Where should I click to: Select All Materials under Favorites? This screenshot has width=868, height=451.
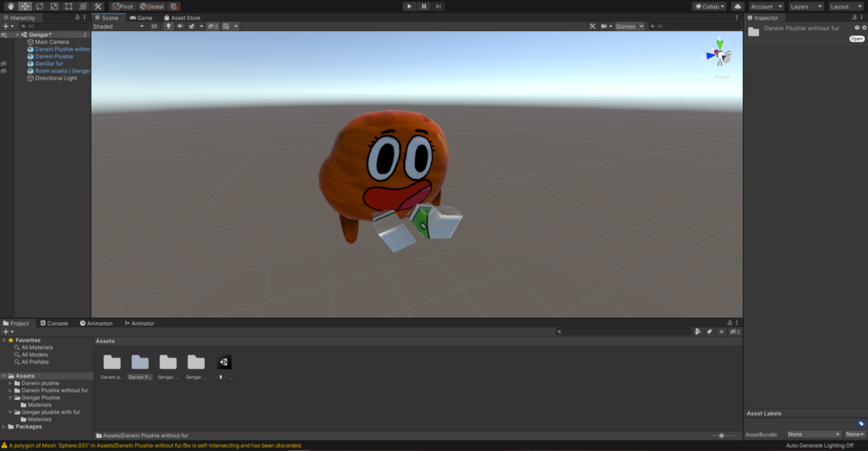point(37,347)
